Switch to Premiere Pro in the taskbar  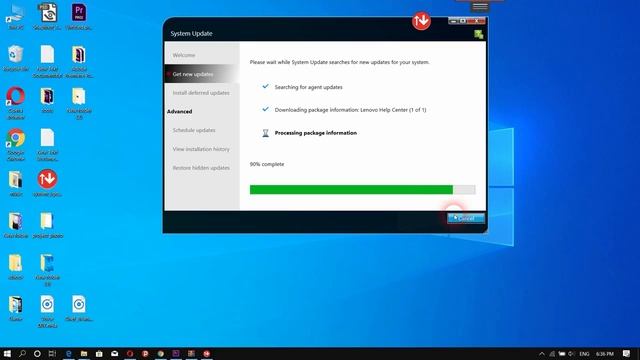coord(176,353)
